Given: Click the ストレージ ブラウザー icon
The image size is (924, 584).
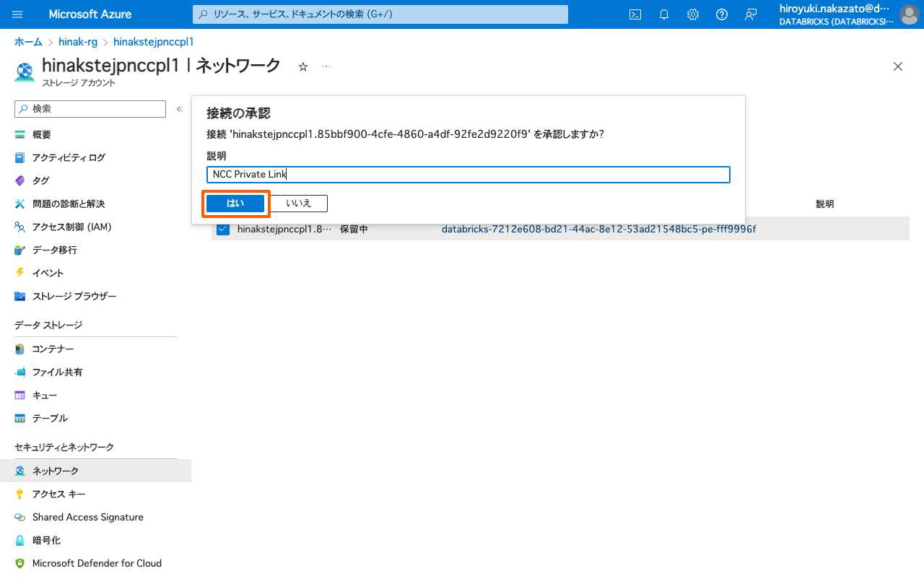Looking at the screenshot, I should click(x=20, y=297).
